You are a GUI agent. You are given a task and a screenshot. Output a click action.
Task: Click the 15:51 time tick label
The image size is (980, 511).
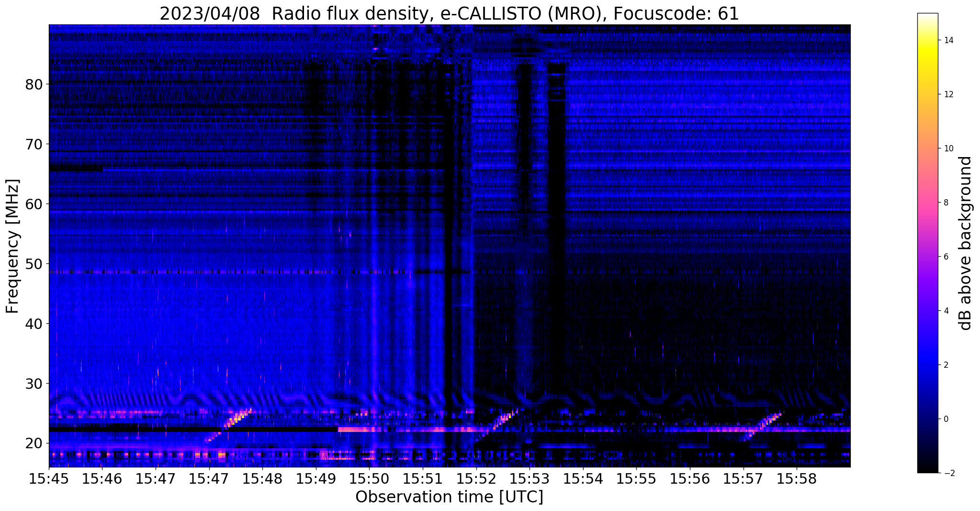(x=423, y=478)
